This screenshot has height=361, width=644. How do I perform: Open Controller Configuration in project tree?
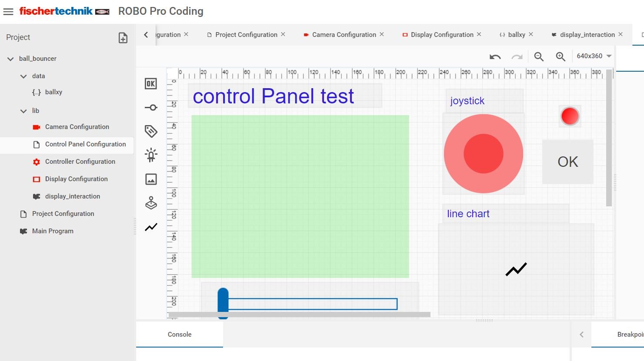click(x=80, y=162)
